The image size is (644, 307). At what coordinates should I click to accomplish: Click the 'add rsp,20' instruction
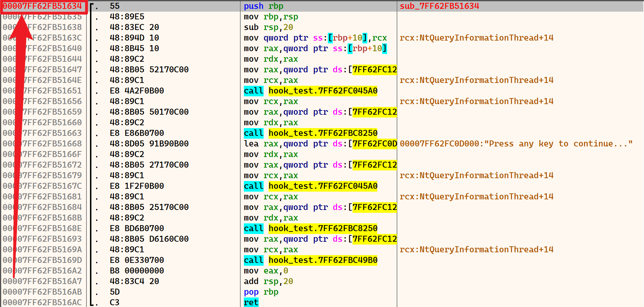[269, 282]
